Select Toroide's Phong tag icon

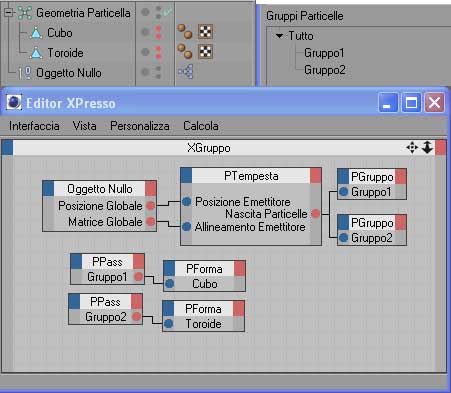pyautogui.click(x=185, y=52)
